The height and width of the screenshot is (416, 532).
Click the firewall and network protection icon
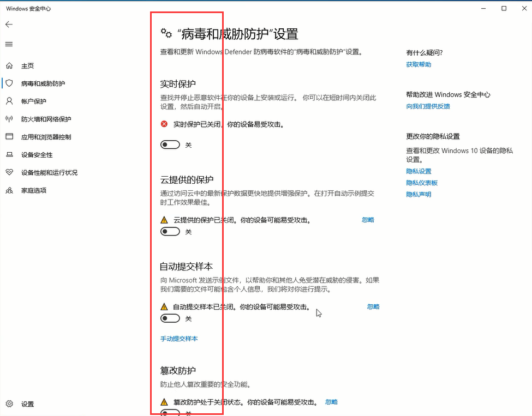(x=9, y=119)
